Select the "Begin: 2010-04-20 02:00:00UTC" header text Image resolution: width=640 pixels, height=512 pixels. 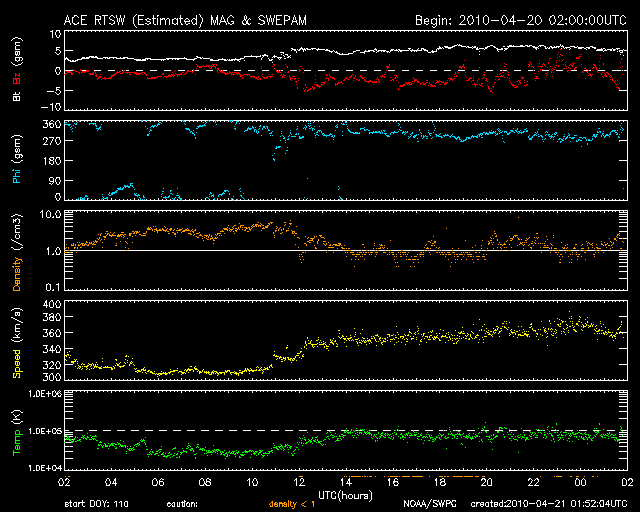(521, 20)
